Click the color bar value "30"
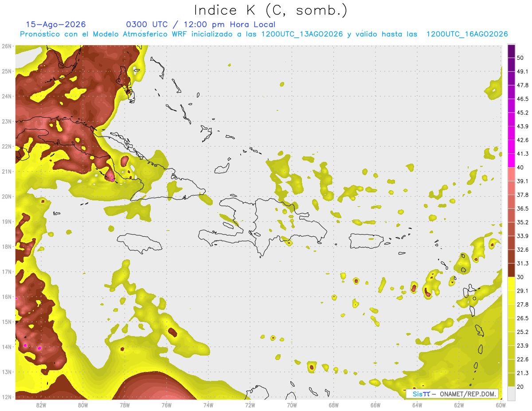 click(520, 277)
